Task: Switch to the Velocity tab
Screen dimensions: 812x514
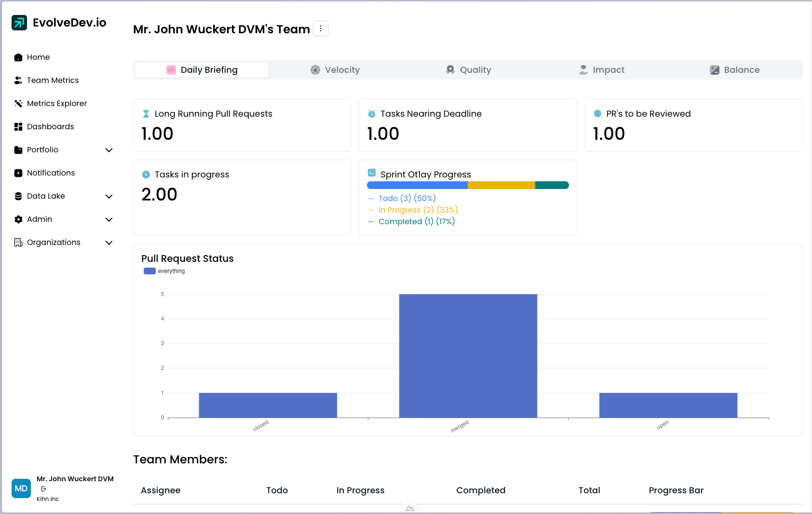Action: click(335, 70)
